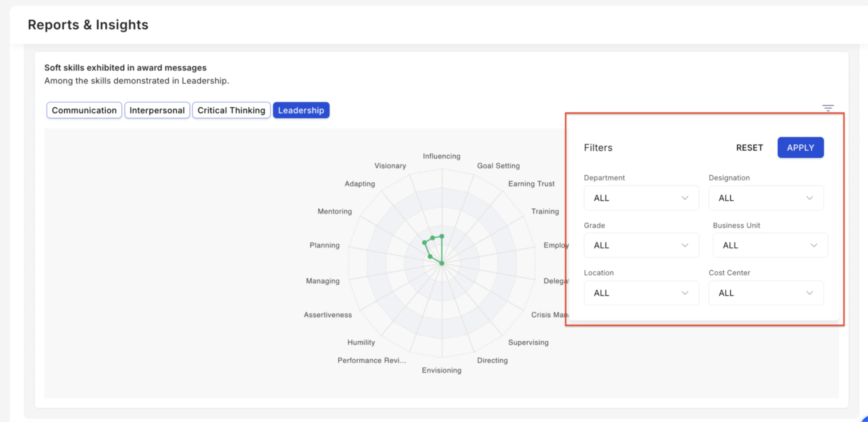
Task: Switch to the Communication tab
Action: (x=84, y=110)
